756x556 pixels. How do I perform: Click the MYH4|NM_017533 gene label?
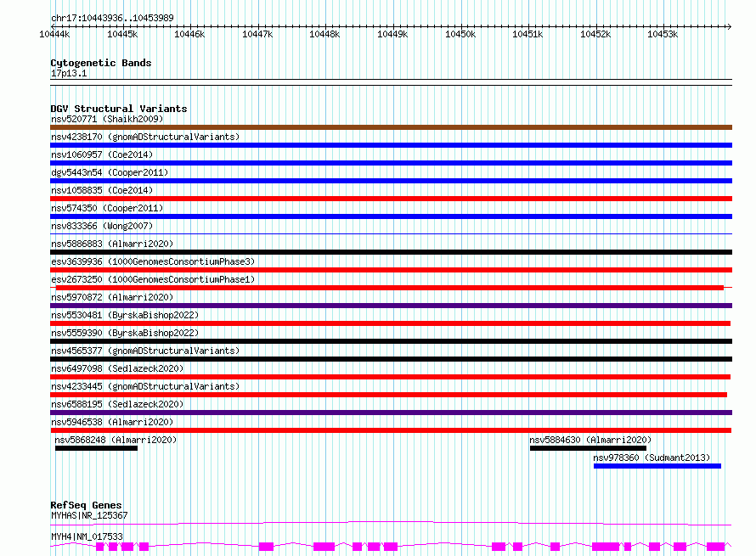coord(87,536)
